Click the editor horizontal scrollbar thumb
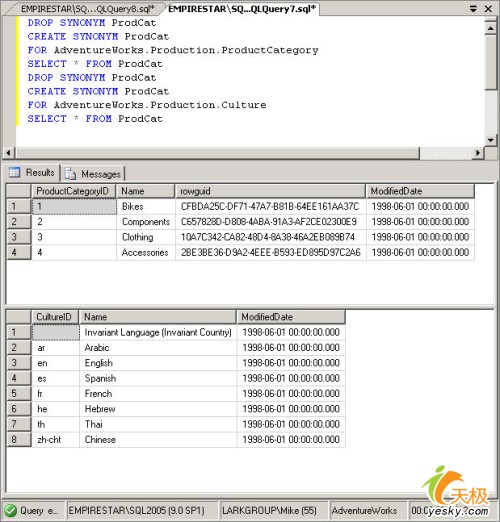Viewport: 500px width, 522px height. [x=217, y=153]
